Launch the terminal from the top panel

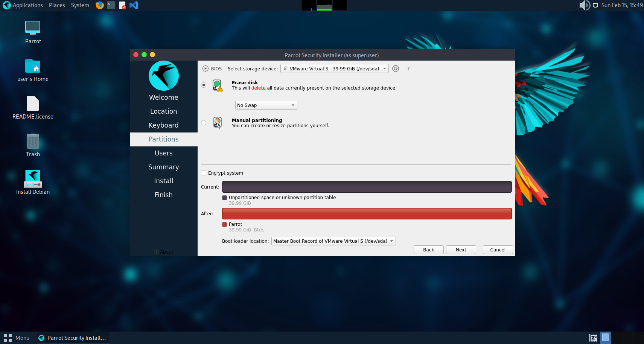pyautogui.click(x=111, y=5)
